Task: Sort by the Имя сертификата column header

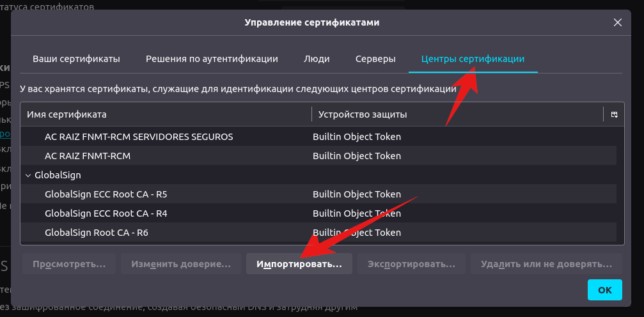Action: 166,114
